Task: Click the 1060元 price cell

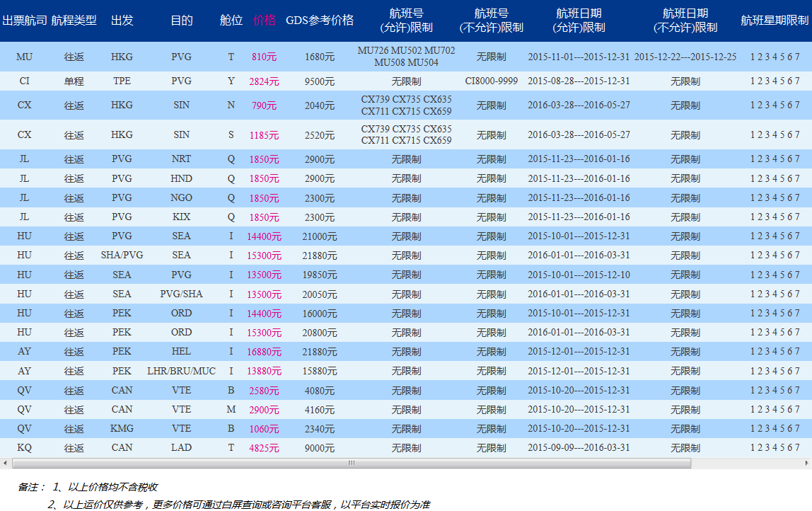Action: click(264, 429)
